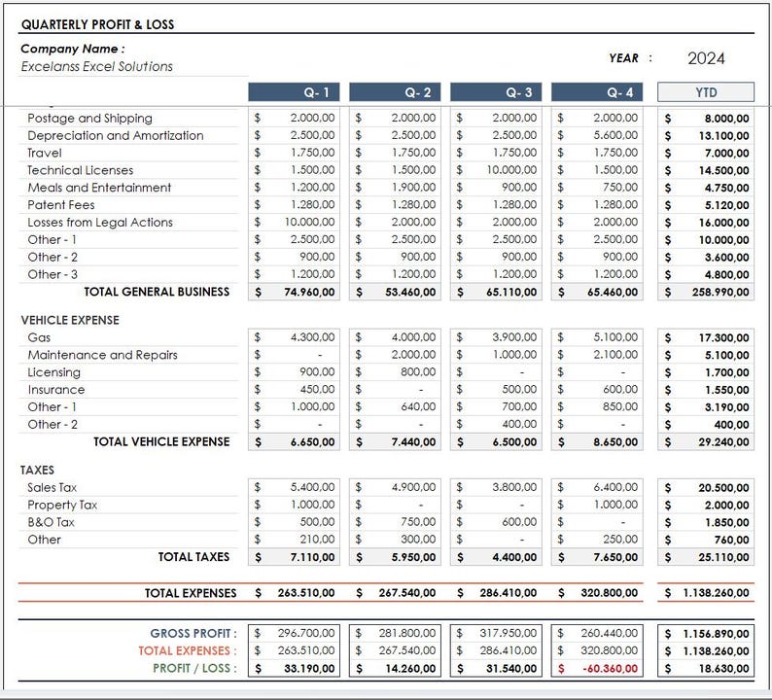Click Q-1 Sales Tax value 5.400,00
772x700 pixels.
click(x=312, y=487)
